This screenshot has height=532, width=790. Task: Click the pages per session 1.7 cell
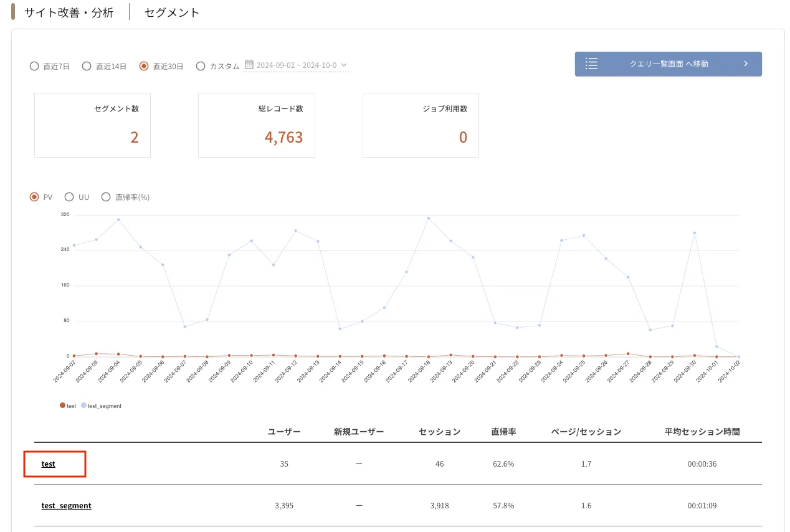pos(586,464)
